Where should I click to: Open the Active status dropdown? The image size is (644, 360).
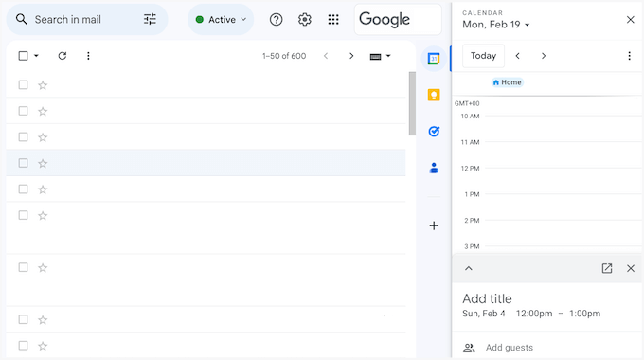click(x=221, y=19)
